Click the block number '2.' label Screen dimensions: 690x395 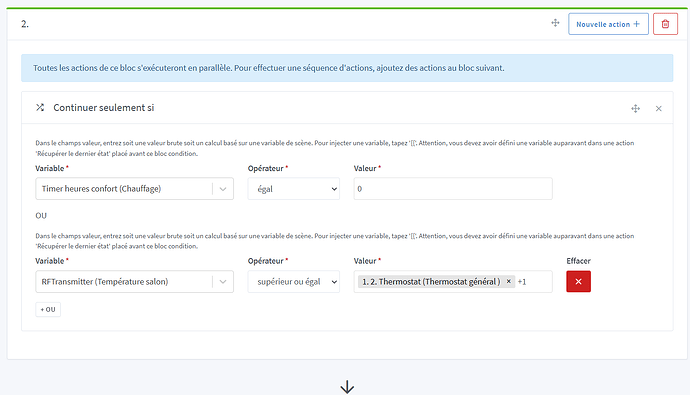coord(25,24)
